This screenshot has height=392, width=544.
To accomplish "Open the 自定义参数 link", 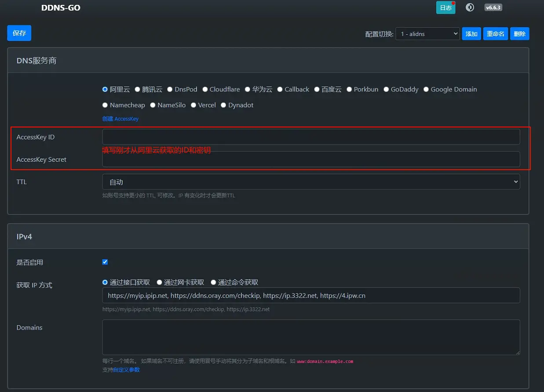I will point(126,370).
